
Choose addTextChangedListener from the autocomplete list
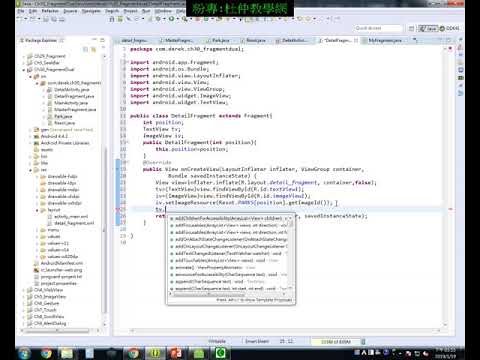pyautogui.click(x=229, y=253)
